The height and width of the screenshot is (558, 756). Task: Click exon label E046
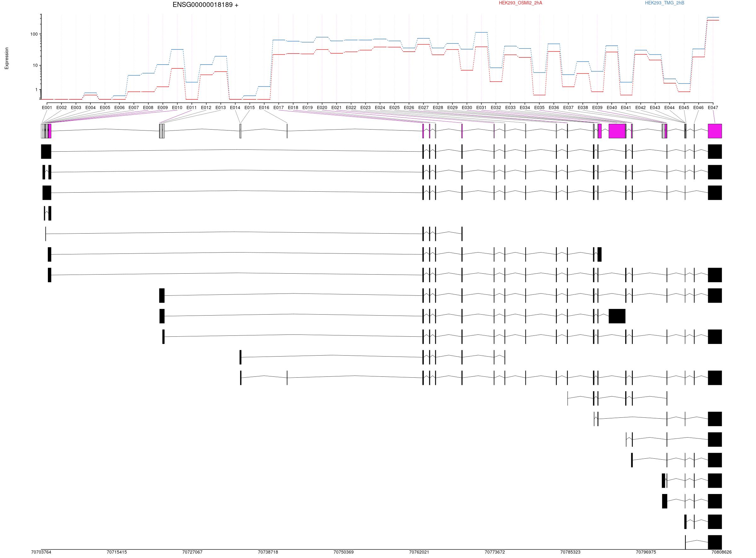coord(699,108)
